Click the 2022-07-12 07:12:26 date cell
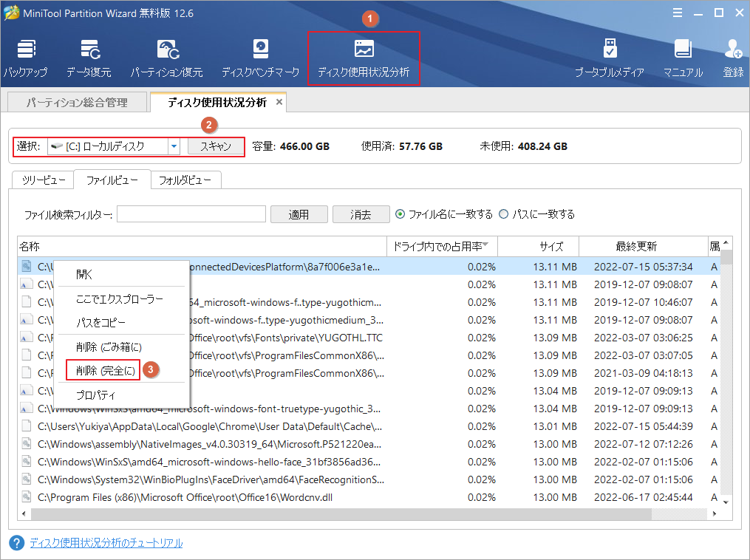The image size is (750, 560). point(644,444)
